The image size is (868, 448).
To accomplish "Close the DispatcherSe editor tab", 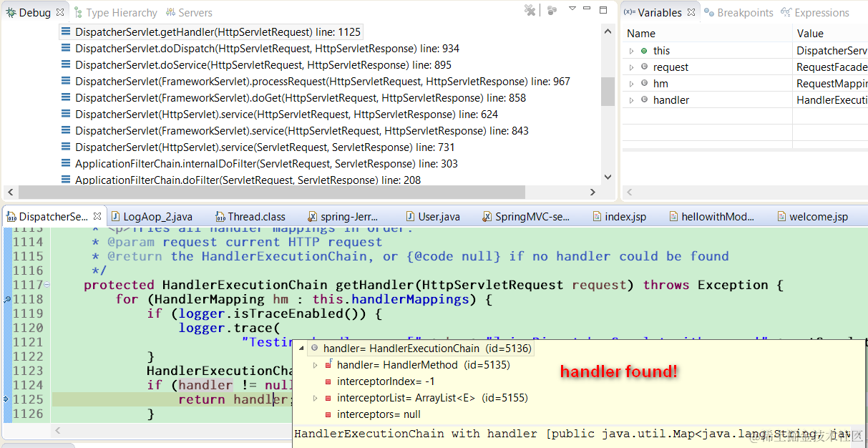I will (98, 216).
